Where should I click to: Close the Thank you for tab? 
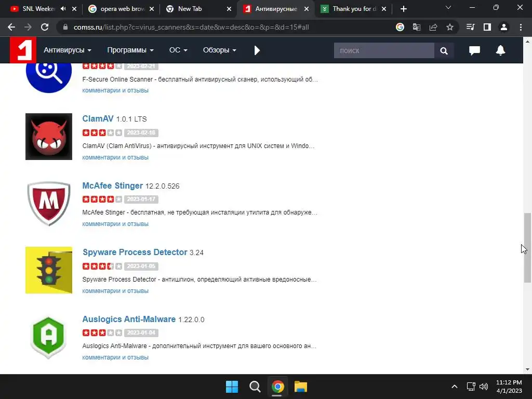point(384,9)
